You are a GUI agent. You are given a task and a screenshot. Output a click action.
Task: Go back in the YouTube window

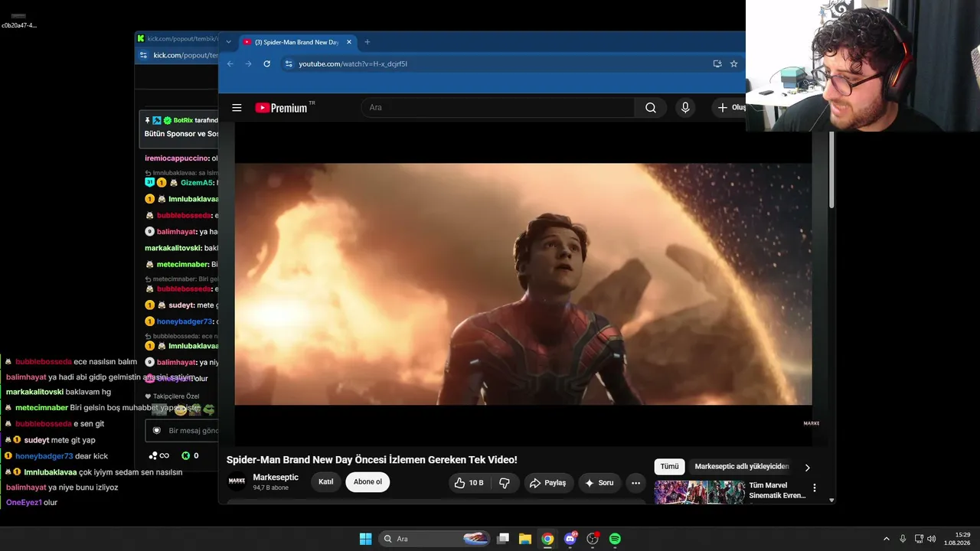click(x=230, y=64)
